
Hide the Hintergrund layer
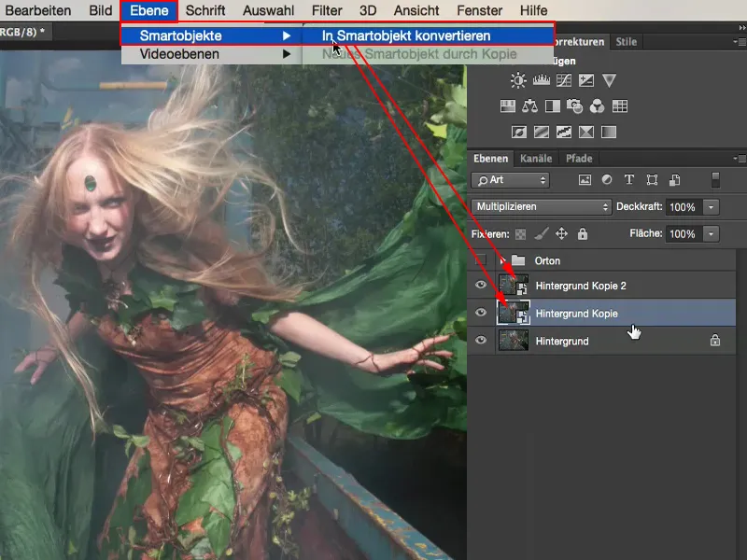click(481, 340)
